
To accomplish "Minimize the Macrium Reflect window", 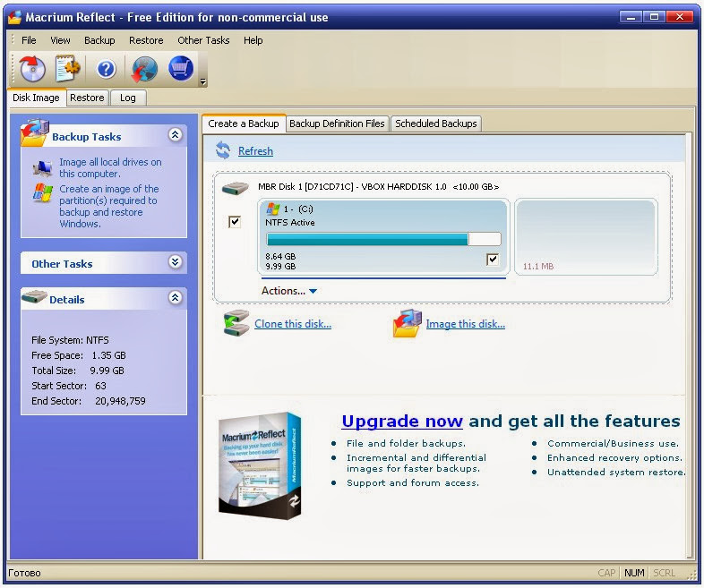I will (631, 17).
